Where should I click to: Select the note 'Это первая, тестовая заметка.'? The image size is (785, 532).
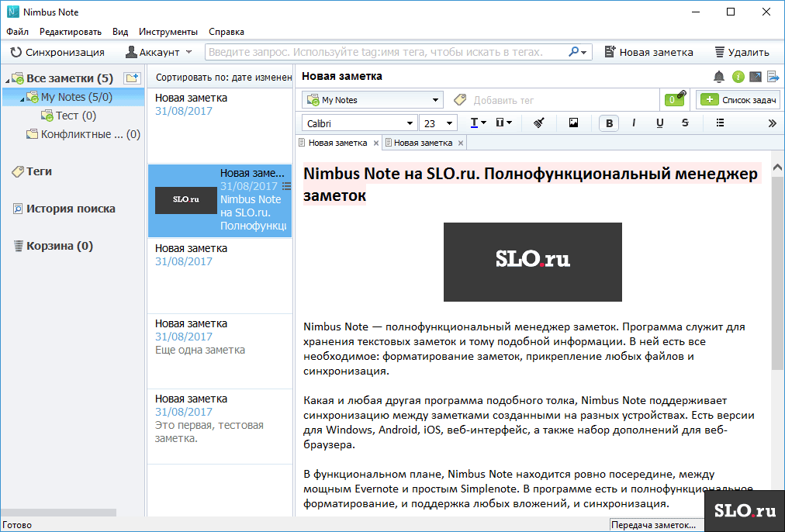pyautogui.click(x=220, y=427)
